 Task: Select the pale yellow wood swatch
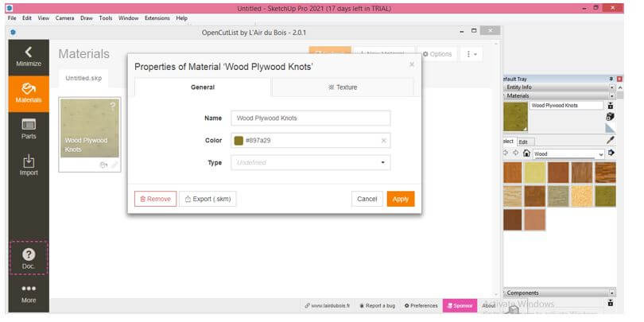pyautogui.click(x=535, y=173)
